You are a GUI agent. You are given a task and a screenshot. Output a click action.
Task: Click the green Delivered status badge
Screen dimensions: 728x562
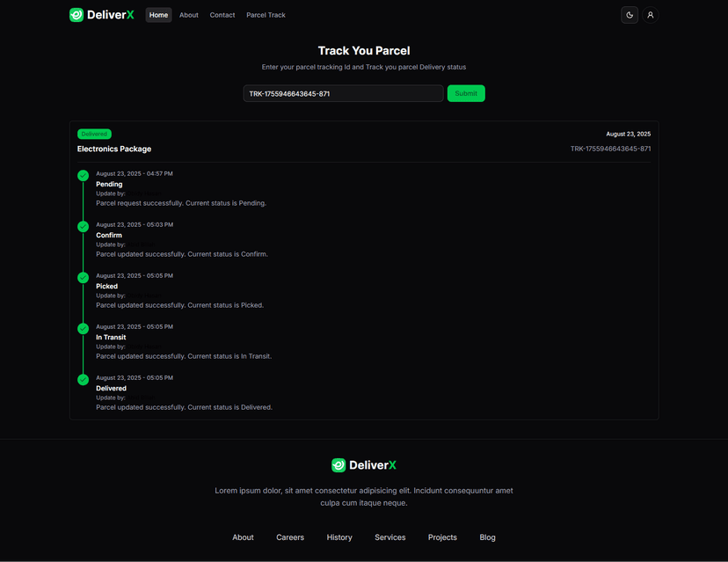(94, 134)
